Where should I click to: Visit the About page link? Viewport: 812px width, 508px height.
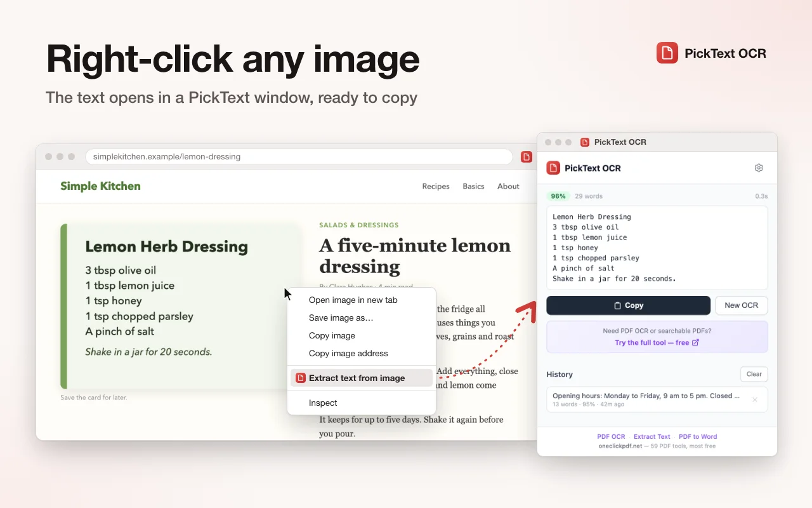(508, 187)
